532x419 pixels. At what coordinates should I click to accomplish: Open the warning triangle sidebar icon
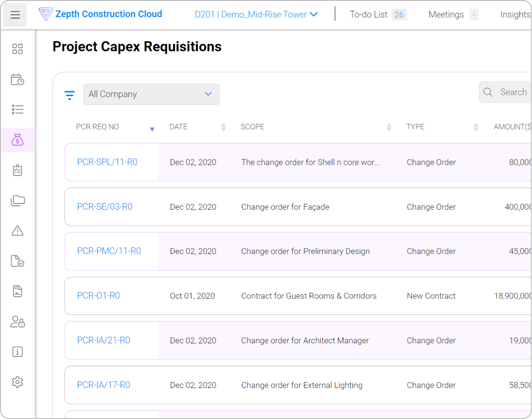point(17,231)
